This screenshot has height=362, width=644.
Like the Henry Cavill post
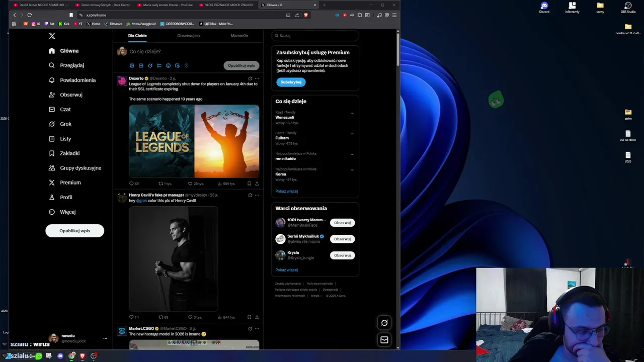[x=195, y=317]
